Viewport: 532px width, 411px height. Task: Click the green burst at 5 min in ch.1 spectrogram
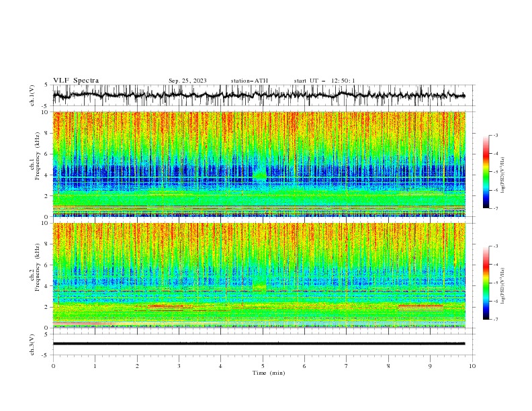[x=260, y=175]
